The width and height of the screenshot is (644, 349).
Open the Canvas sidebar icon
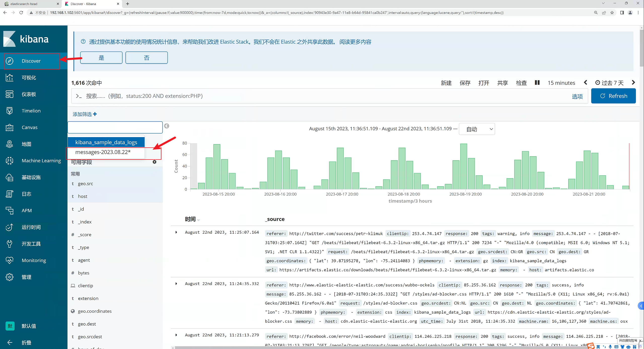click(x=9, y=128)
